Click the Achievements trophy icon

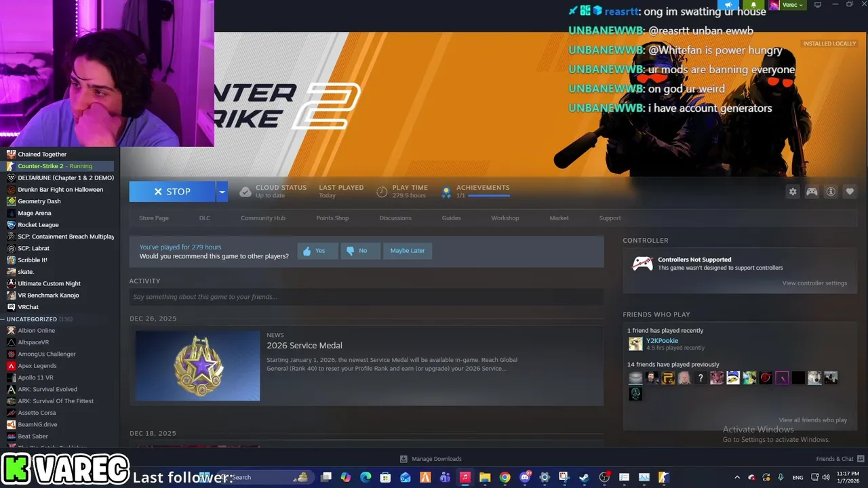(446, 192)
